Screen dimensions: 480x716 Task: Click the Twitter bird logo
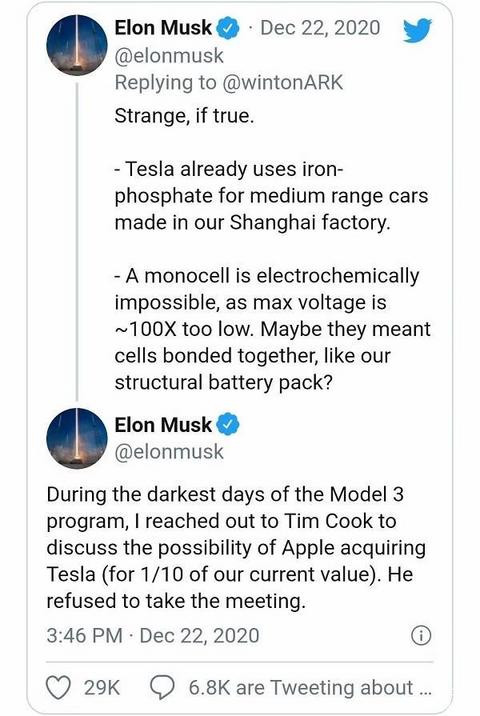point(417,30)
